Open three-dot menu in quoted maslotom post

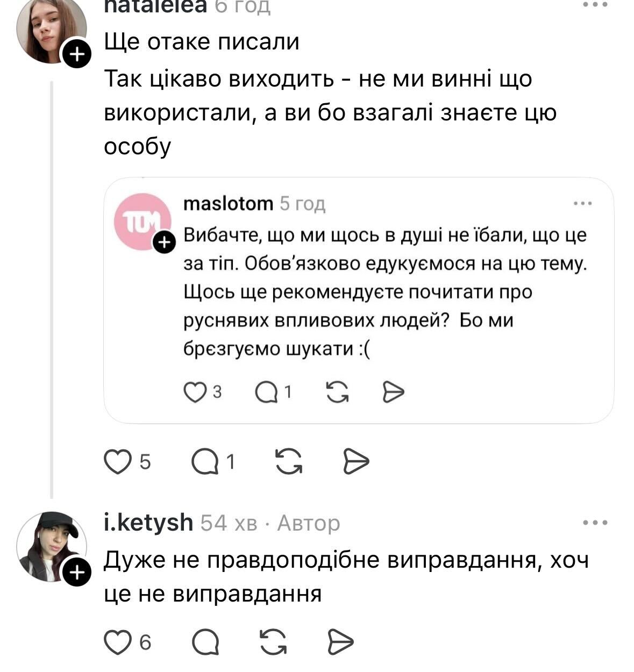pos(582,204)
